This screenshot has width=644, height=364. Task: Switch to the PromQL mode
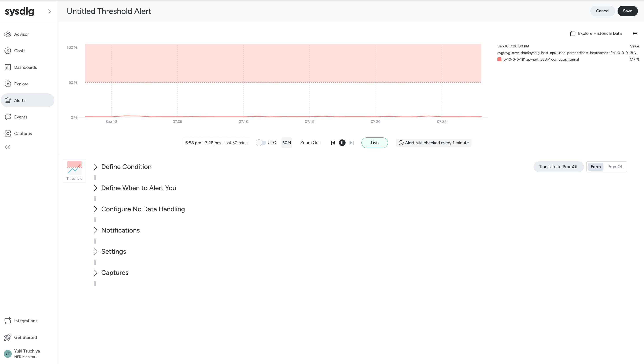tap(615, 167)
